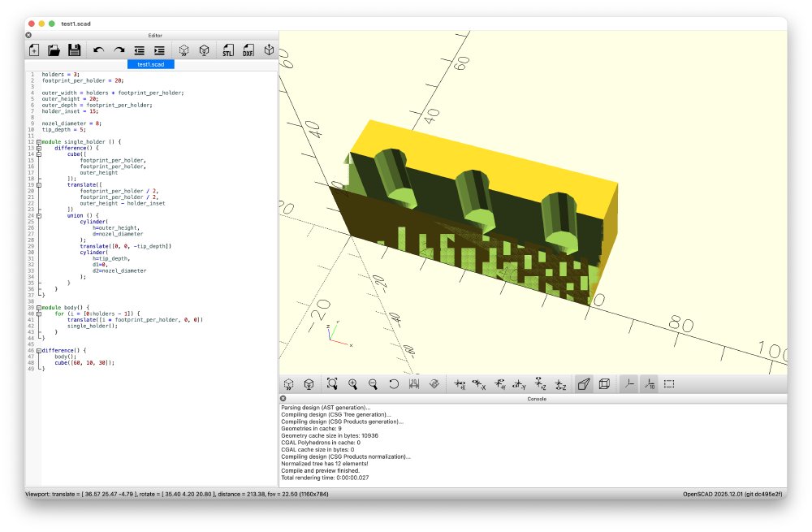Image resolution: width=812 pixels, height=532 pixels.
Task: Switch viewport to orthogonal projection
Action: click(x=604, y=383)
